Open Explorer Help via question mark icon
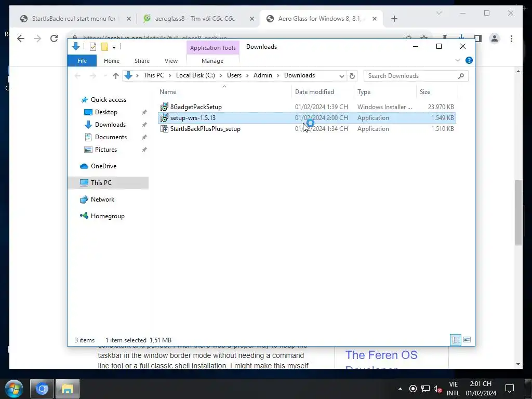 (x=469, y=60)
